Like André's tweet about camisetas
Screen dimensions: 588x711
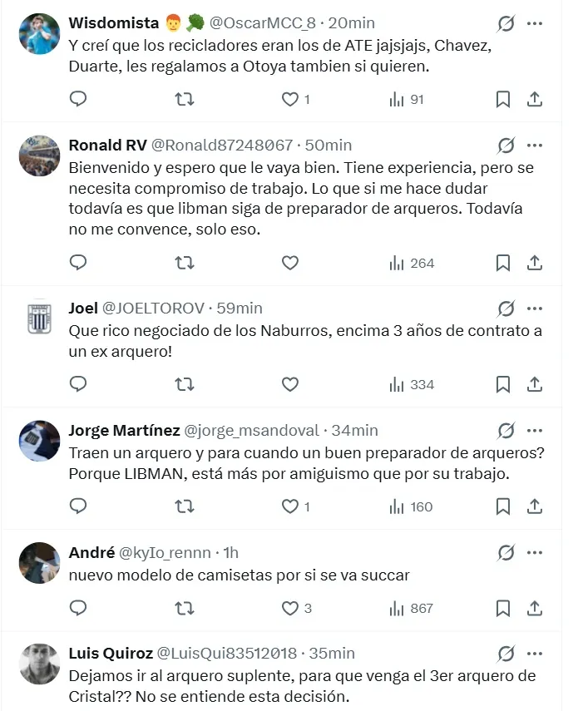(289, 608)
